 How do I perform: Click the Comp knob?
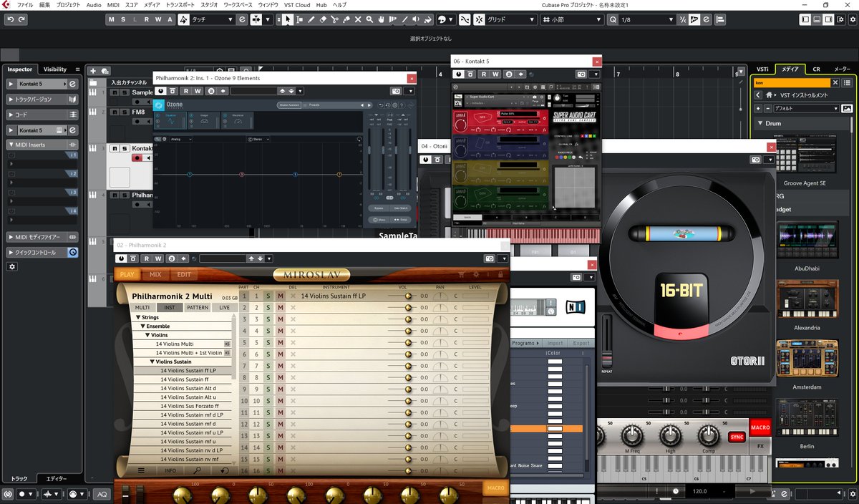pyautogui.click(x=707, y=435)
